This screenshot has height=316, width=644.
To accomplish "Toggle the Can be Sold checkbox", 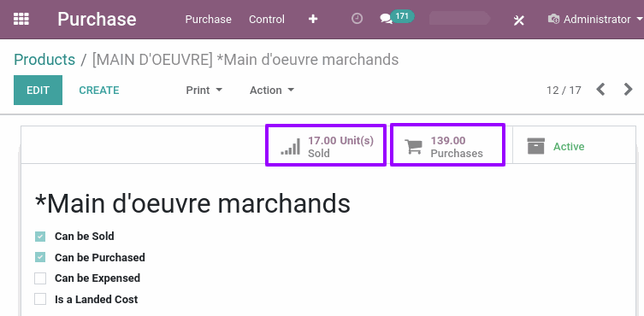I will coord(40,237).
